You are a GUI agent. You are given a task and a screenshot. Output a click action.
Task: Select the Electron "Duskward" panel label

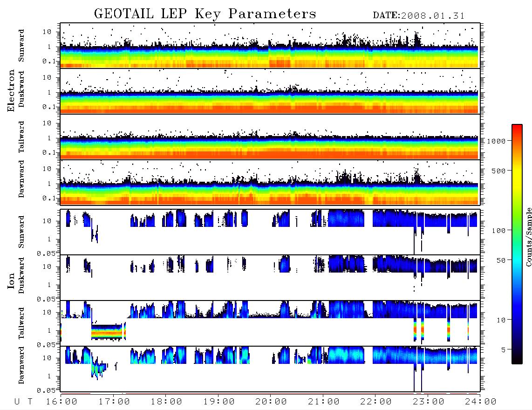[x=21, y=89]
